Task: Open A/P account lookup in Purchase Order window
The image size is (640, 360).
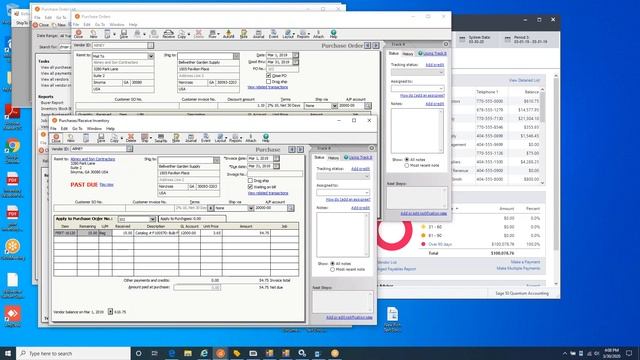Action: pos(368,106)
